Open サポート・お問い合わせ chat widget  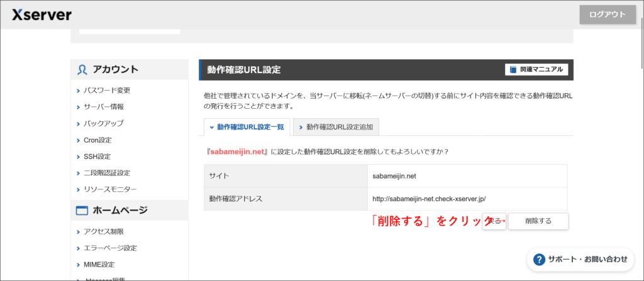(x=580, y=259)
